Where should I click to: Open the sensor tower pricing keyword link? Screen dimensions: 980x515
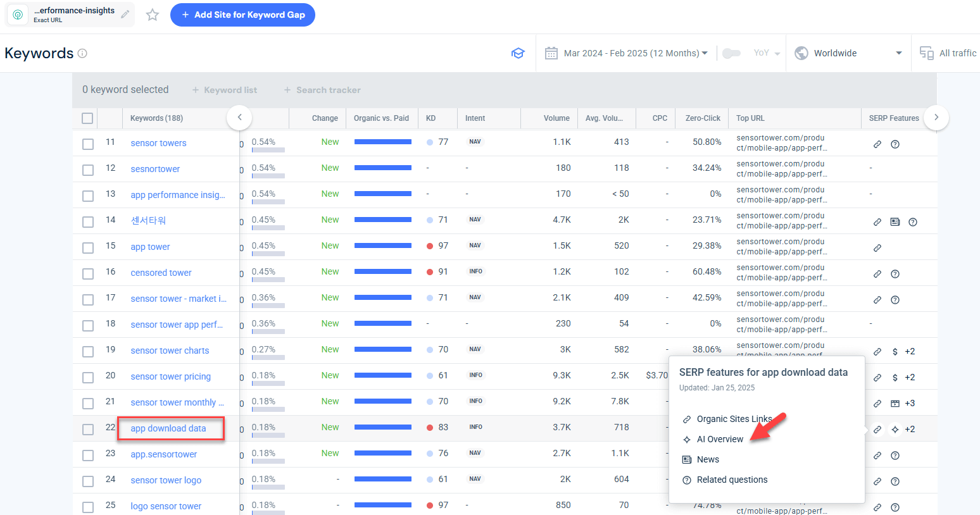click(x=170, y=376)
